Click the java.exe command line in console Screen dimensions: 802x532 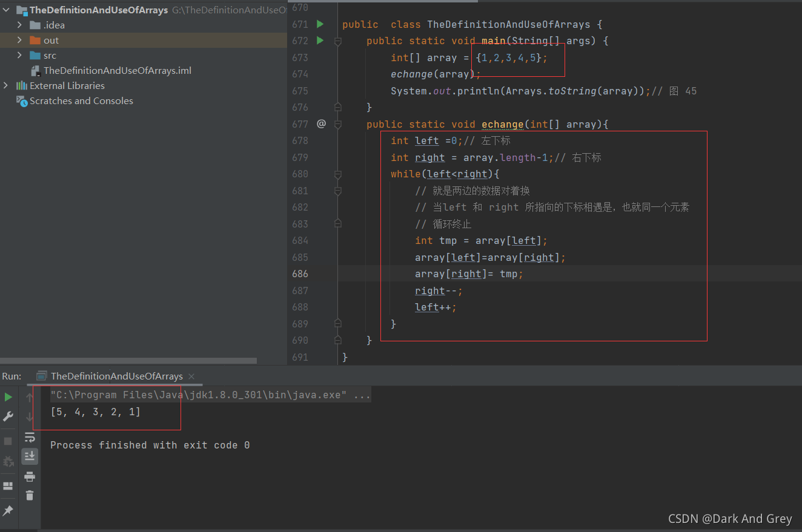click(211, 396)
